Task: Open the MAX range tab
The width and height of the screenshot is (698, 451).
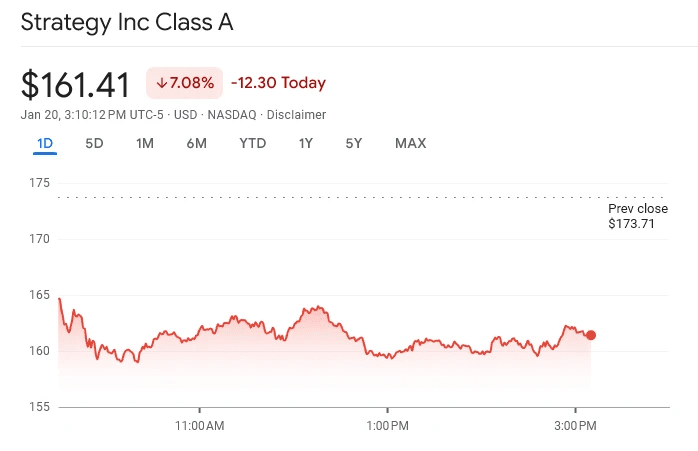Action: click(x=410, y=143)
